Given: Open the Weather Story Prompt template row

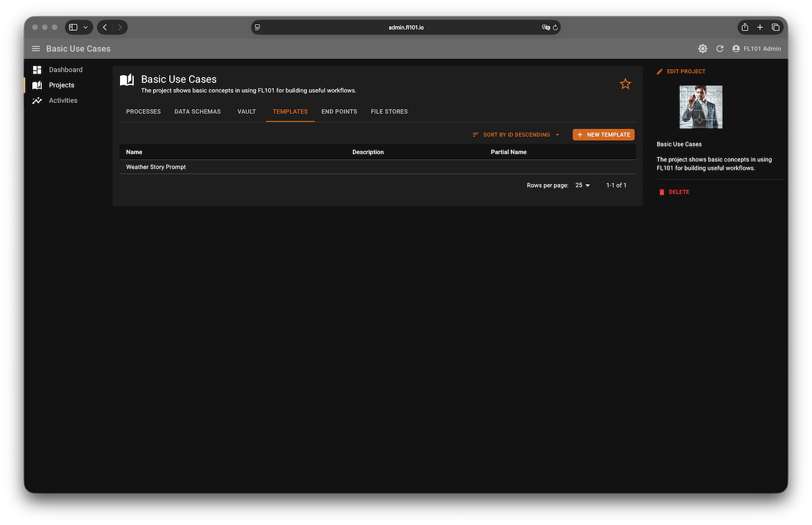Looking at the screenshot, I should coord(156,167).
